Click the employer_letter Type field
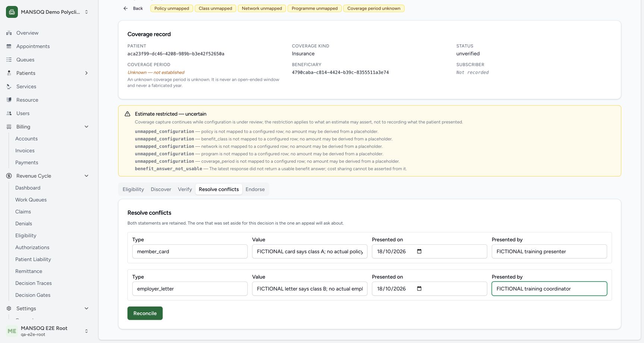This screenshot has height=343, width=644. [x=190, y=289]
